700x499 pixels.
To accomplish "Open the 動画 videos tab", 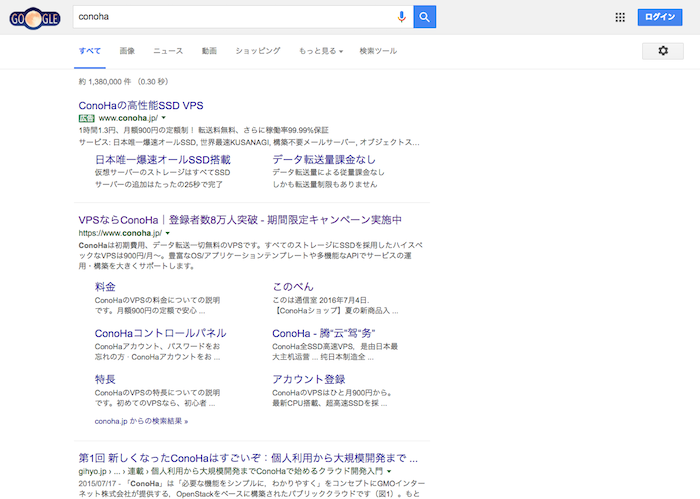I will [x=209, y=50].
